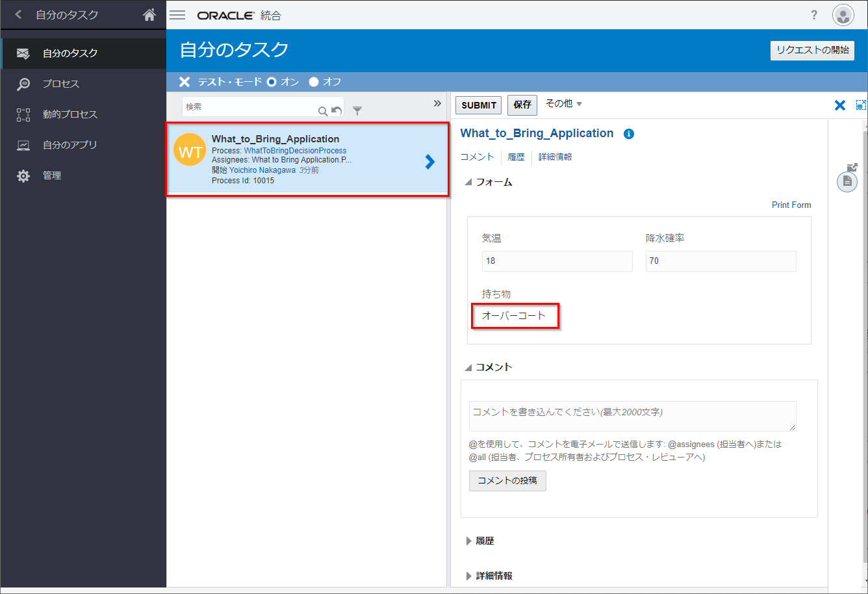Screen dimensions: 868x594
Task: Select the テスト・モード オン radio button
Action: pyautogui.click(x=272, y=82)
